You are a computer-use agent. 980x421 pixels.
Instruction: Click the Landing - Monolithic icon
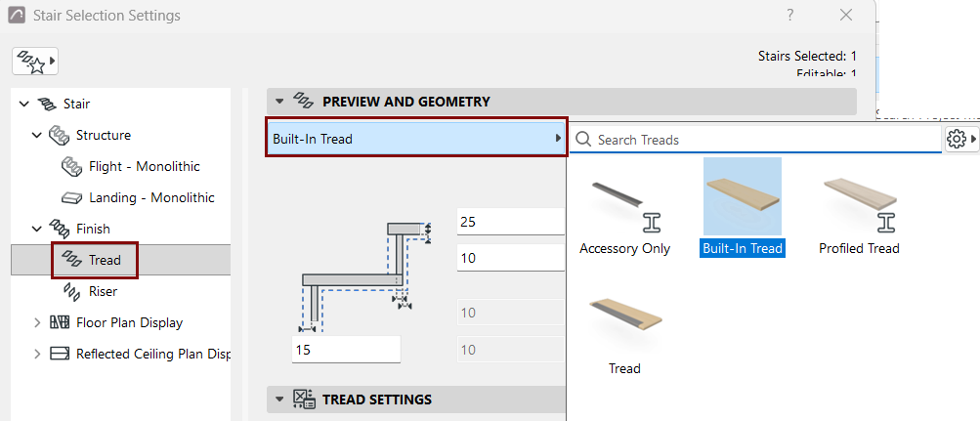point(72,198)
